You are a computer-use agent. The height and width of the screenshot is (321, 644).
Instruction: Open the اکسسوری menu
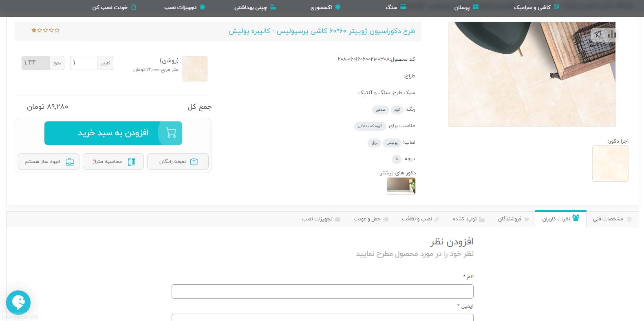click(325, 7)
